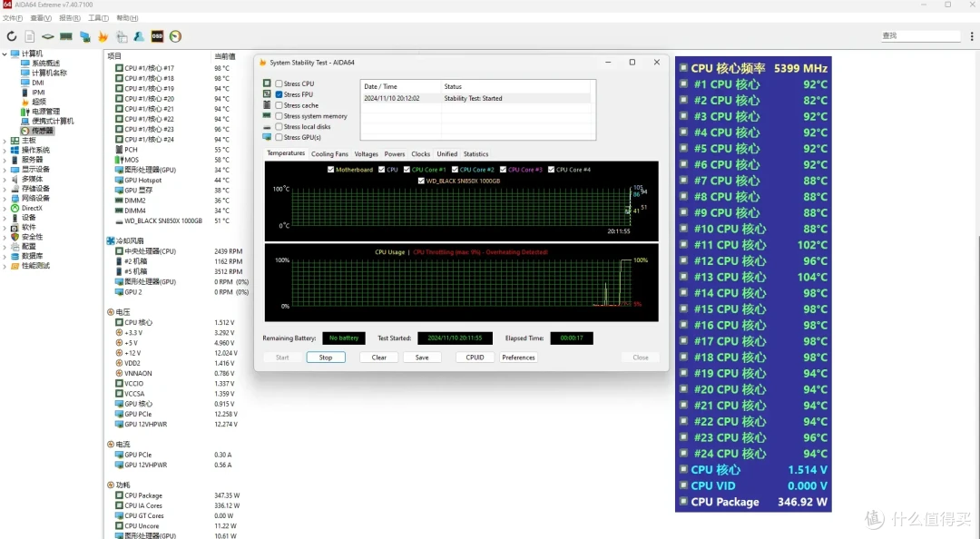Stop the running stability test
Viewport: 980px width, 539px height.
[326, 358]
